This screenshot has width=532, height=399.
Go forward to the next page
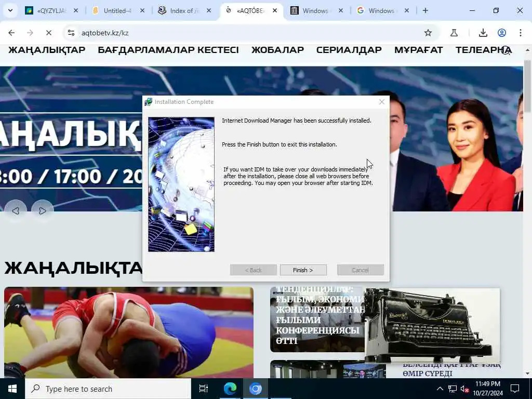coord(30,33)
